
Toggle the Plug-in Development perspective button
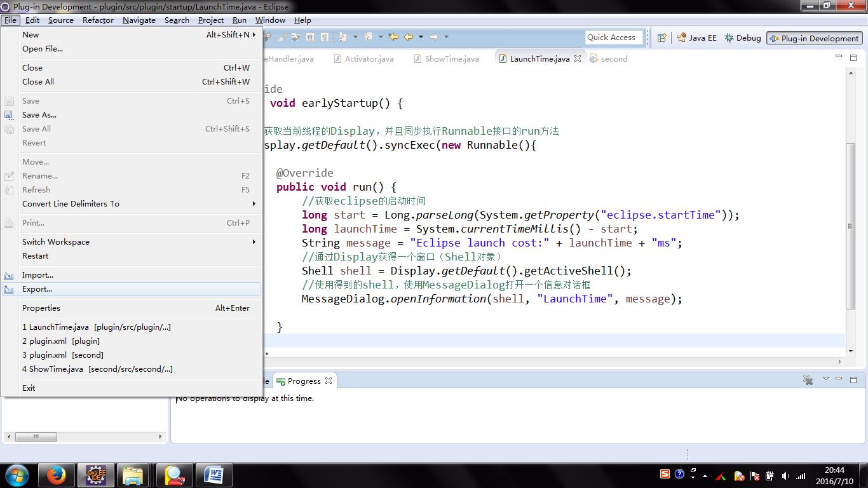click(x=814, y=38)
